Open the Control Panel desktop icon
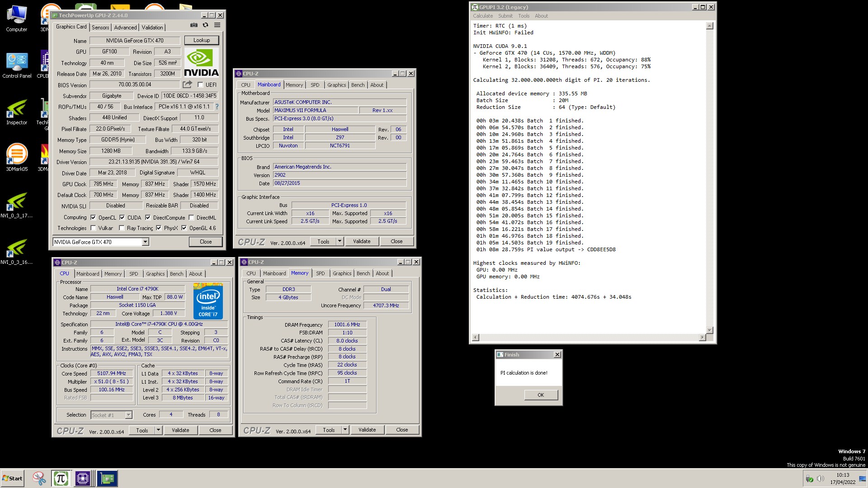This screenshot has height=488, width=868. point(17,65)
